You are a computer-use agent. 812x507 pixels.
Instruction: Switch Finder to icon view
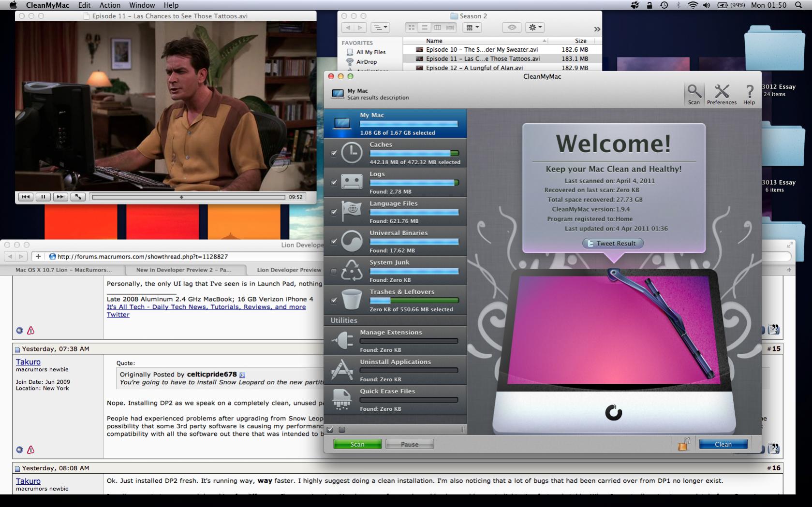pyautogui.click(x=412, y=28)
